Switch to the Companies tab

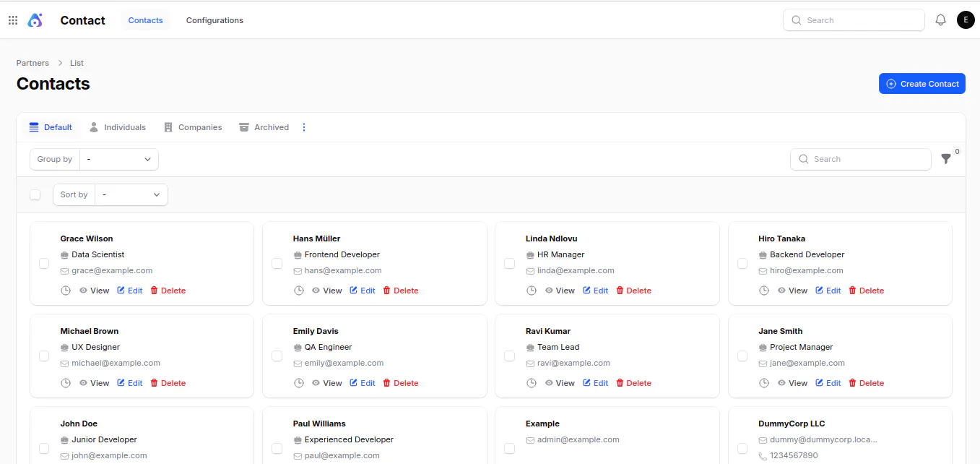click(193, 127)
